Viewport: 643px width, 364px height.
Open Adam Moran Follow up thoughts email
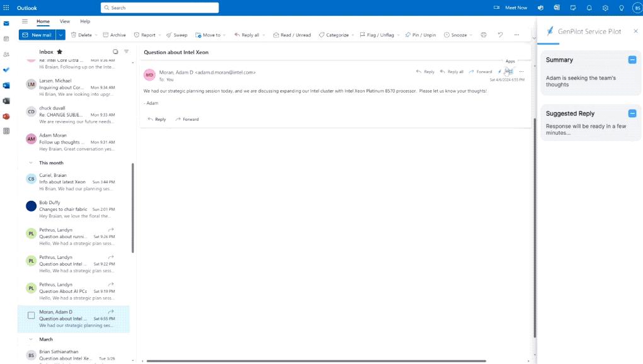pos(74,142)
